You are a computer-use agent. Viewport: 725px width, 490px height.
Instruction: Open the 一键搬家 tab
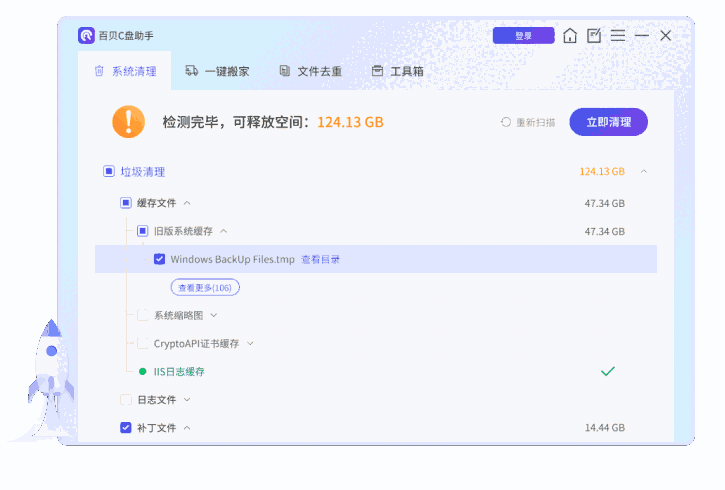217,71
